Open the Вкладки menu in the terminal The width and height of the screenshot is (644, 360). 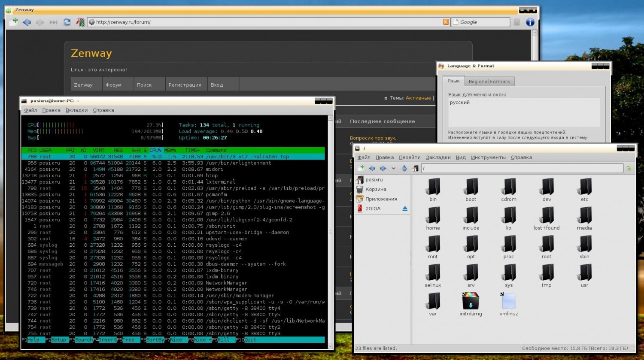(76, 110)
